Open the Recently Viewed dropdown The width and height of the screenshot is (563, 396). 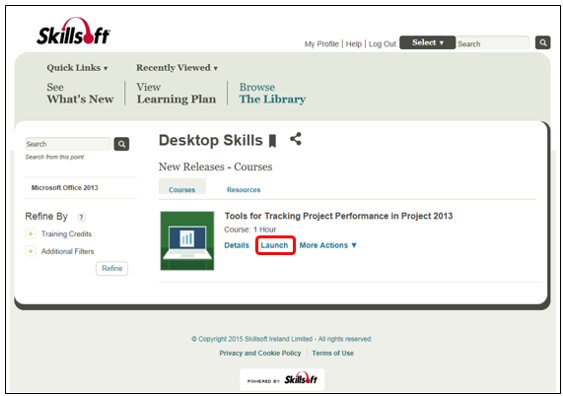point(177,68)
